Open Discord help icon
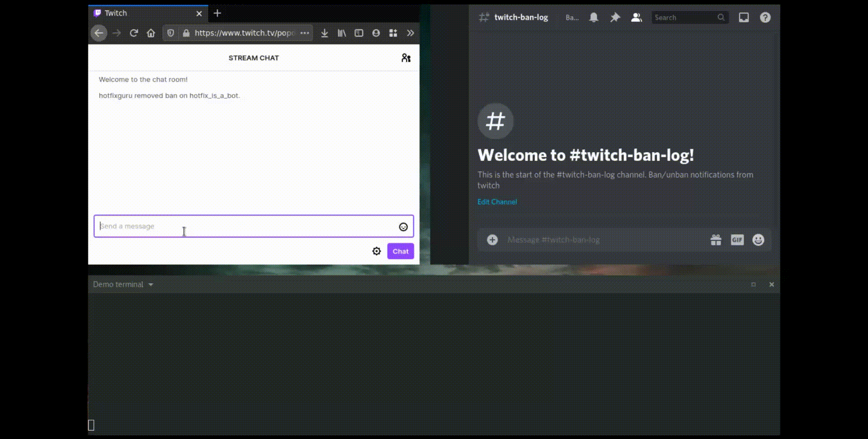Screen dimensions: 868x439 point(765,18)
